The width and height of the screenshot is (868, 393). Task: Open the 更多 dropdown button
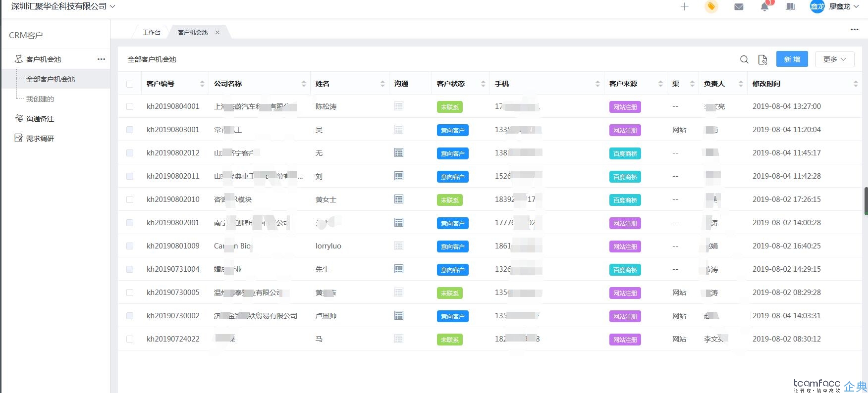835,59
